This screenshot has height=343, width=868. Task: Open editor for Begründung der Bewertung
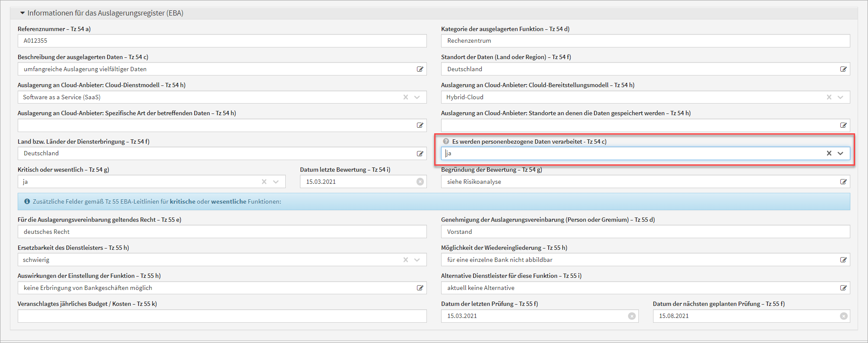coord(843,182)
